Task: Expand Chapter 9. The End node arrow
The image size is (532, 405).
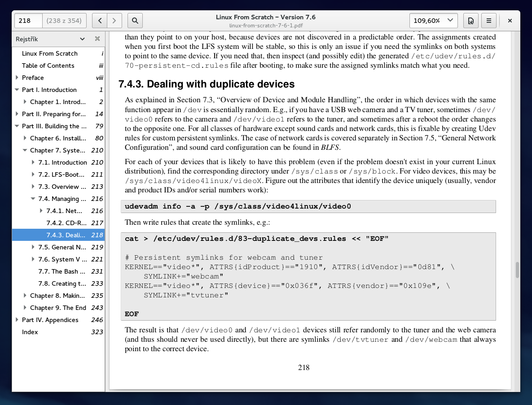Action: [25, 308]
